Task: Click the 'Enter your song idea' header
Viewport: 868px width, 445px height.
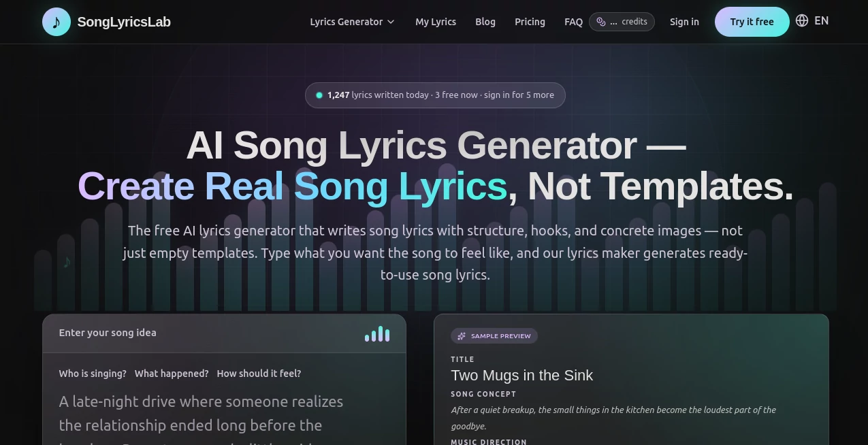Action: [x=108, y=333]
